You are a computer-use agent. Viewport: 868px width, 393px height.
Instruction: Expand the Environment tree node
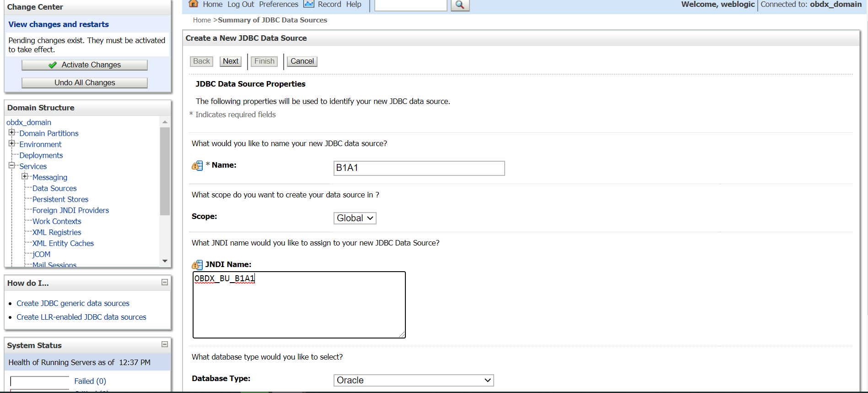coord(12,143)
